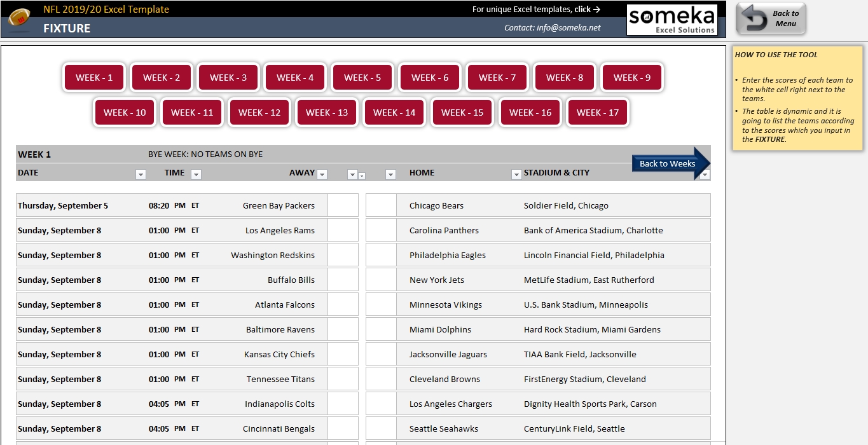
Task: Select the 08:20 time cell
Action: coord(159,205)
